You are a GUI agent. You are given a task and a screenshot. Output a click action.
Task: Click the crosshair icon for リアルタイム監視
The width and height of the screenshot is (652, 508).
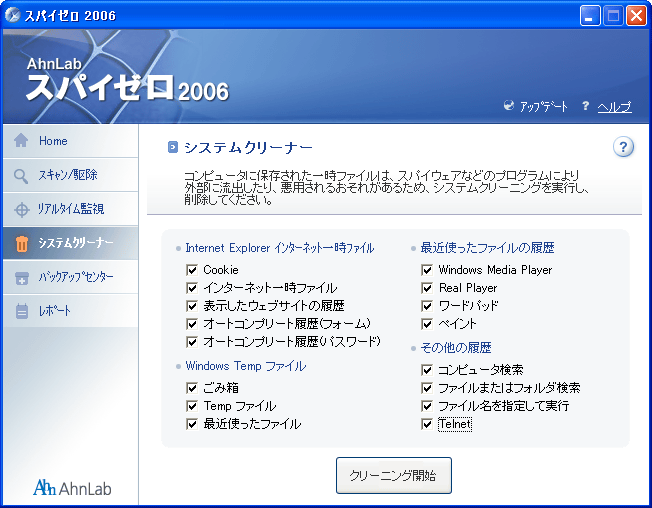tap(22, 210)
